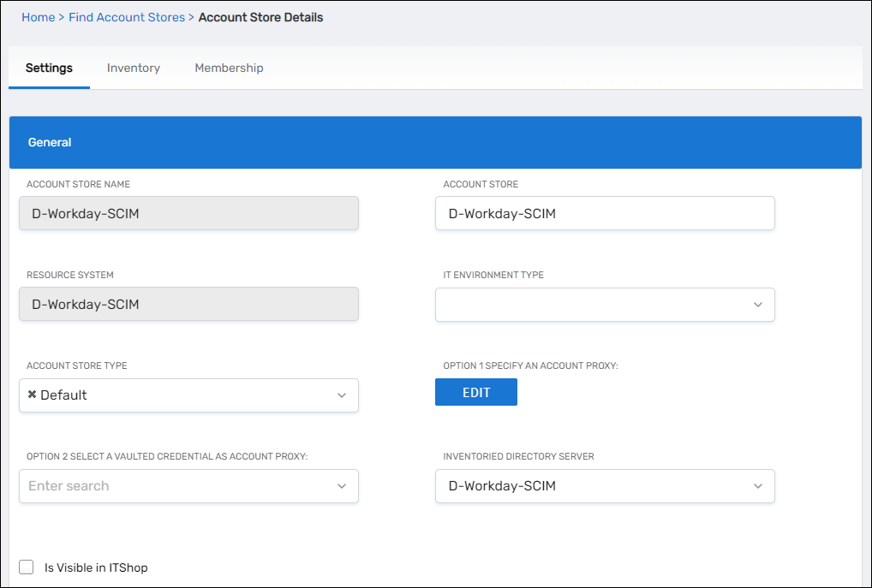Click into the Account Store text field
Screen dimensions: 872x588
[x=605, y=214]
